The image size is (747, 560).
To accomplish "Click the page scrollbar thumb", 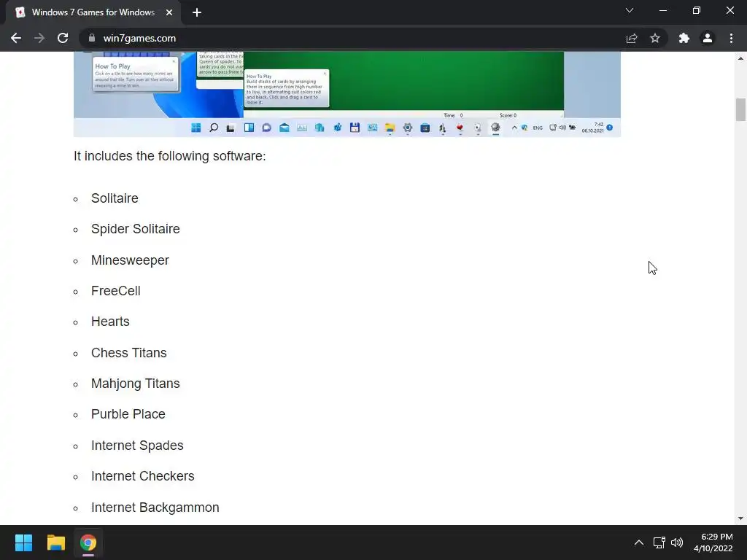I will pyautogui.click(x=740, y=109).
